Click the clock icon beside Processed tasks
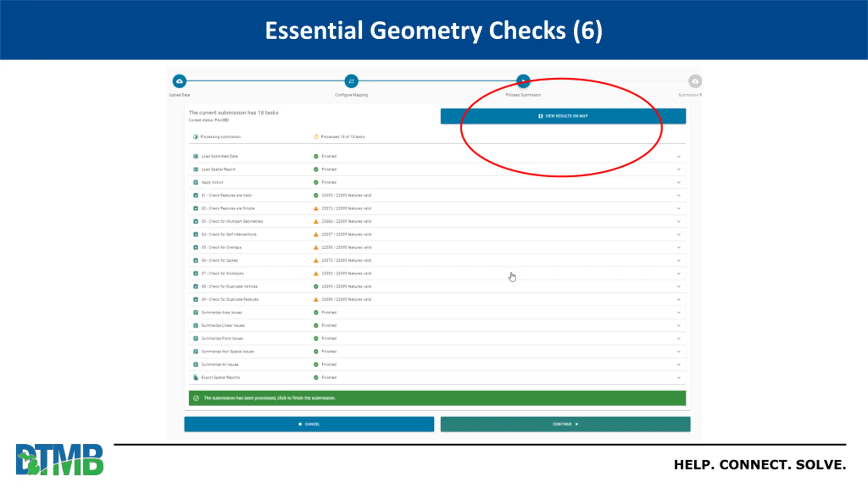Viewport: 868px width, 488px height. [x=316, y=137]
